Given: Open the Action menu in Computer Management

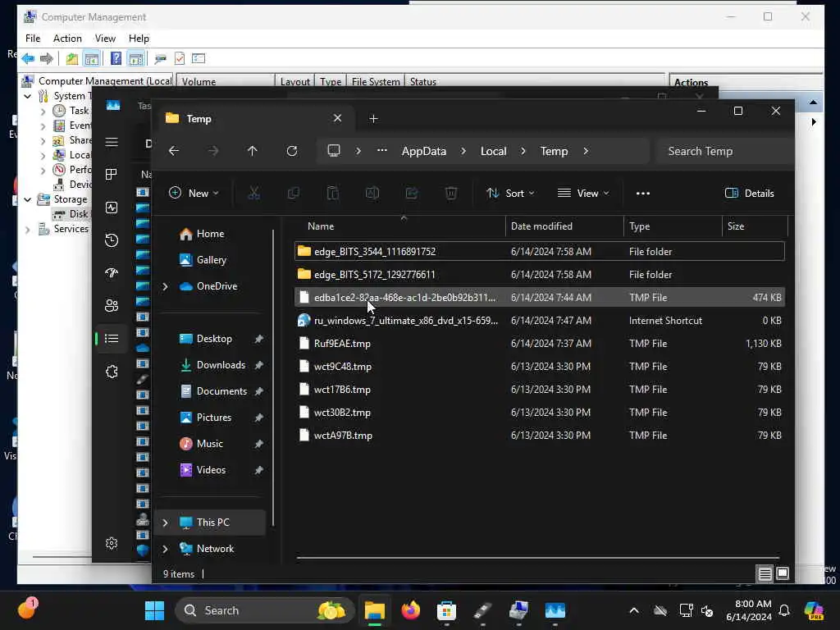Looking at the screenshot, I should click(67, 39).
